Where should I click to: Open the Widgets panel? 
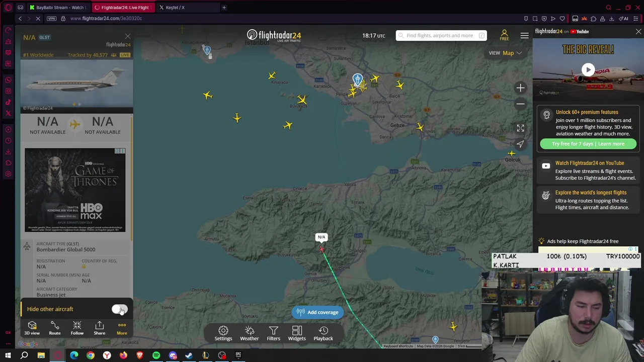[x=297, y=333]
